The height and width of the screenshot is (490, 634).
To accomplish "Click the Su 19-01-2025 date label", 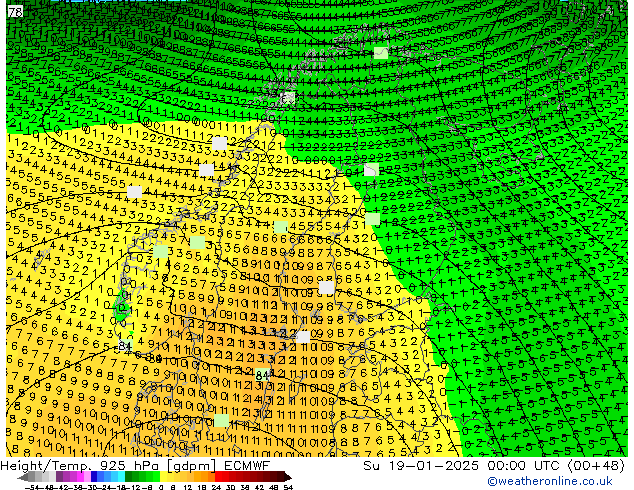I will (x=423, y=466).
